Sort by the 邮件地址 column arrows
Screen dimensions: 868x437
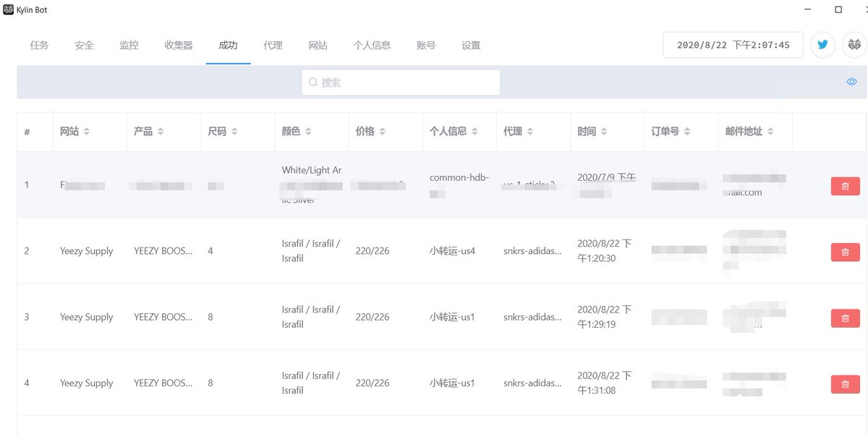[770, 132]
